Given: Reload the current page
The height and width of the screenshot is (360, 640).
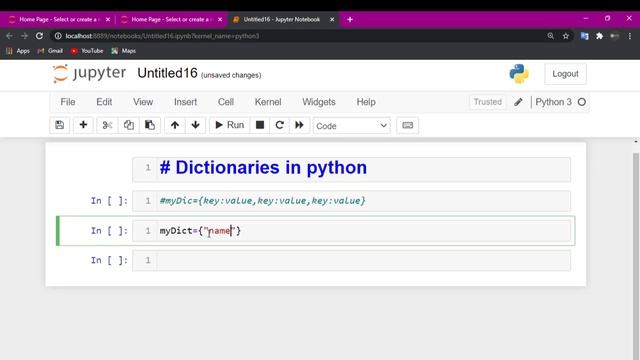Looking at the screenshot, I should click(x=39, y=36).
